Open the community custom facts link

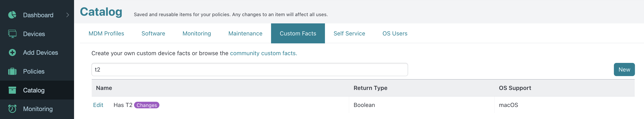(263, 53)
